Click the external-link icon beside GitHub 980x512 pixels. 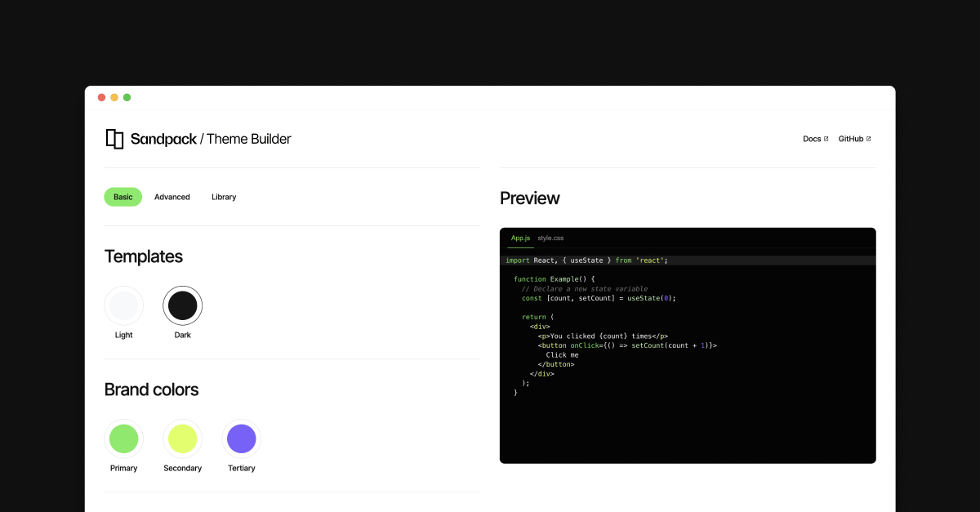coord(871,138)
